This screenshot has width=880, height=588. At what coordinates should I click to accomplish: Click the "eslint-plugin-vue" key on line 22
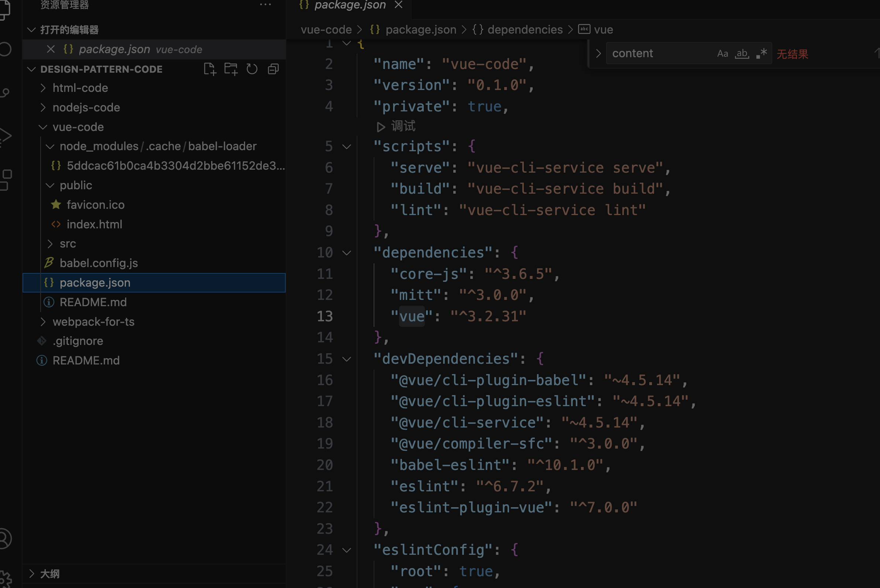pos(471,508)
